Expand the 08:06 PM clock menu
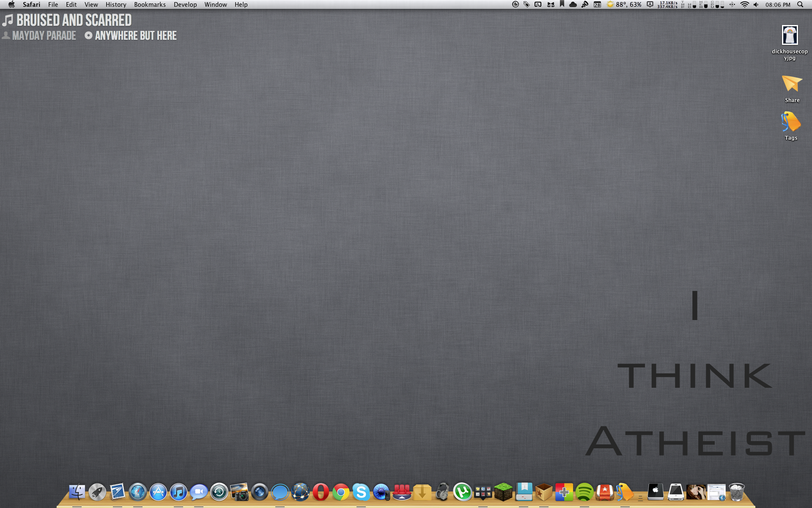Image resolution: width=812 pixels, height=508 pixels. tap(777, 5)
